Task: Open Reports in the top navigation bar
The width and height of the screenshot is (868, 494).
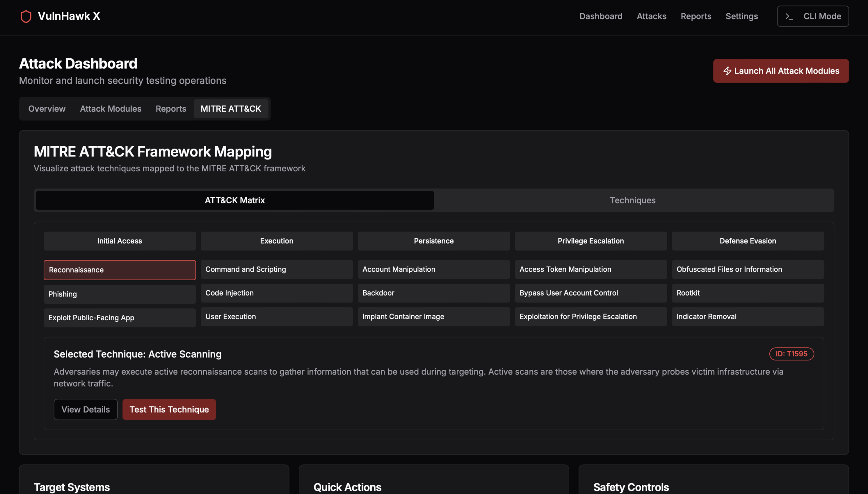Action: pyautogui.click(x=695, y=16)
